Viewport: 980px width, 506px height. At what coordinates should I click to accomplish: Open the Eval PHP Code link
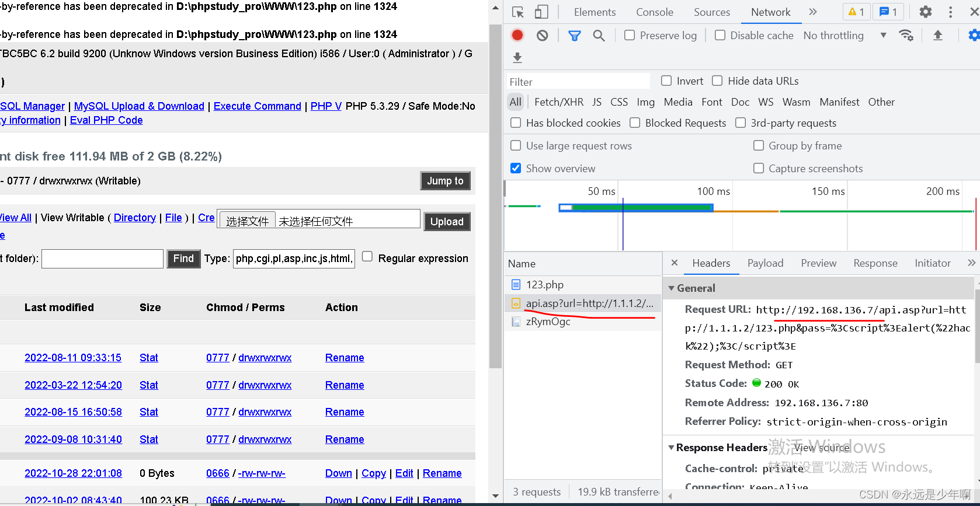106,120
